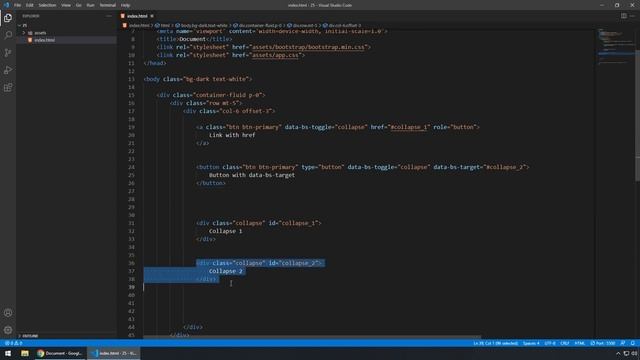
Task: Open the Go menu
Action: coord(78,5)
